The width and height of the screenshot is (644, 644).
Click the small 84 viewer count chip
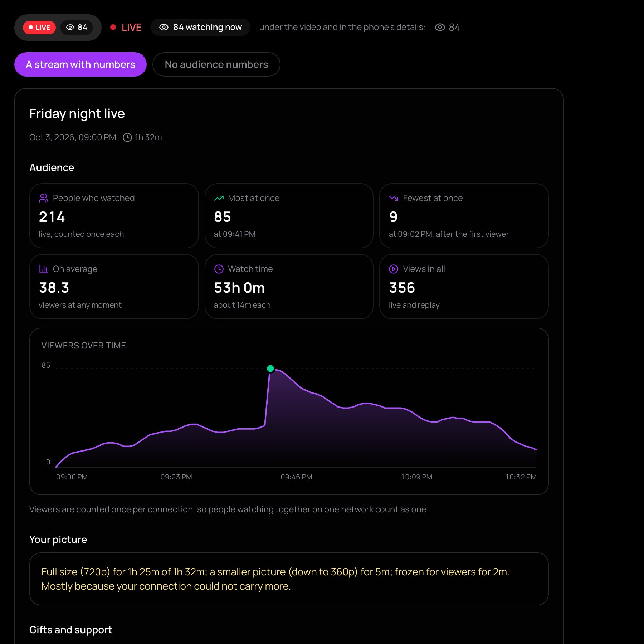point(77,28)
